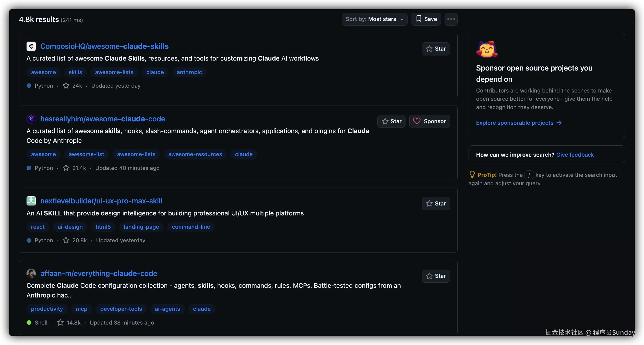Click star count icon showing 14.8k

[60, 323]
